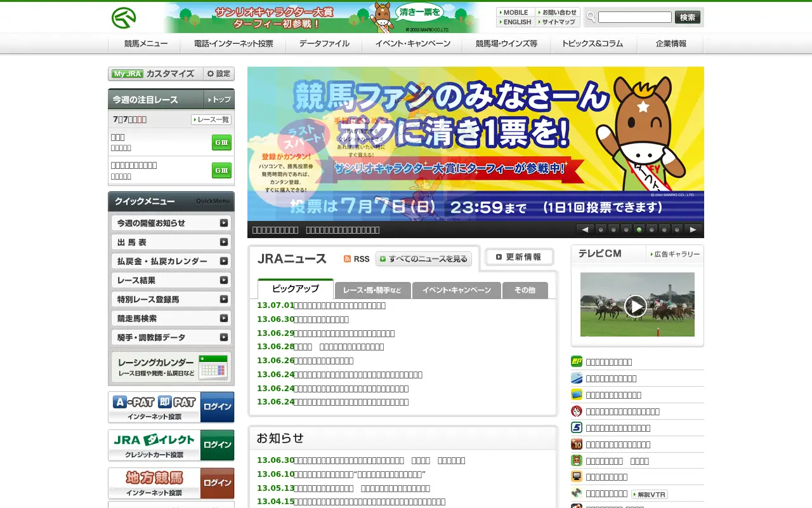812x508 pixels.
Task: Select the イベント・キャンペーン news tab
Action: tap(457, 290)
